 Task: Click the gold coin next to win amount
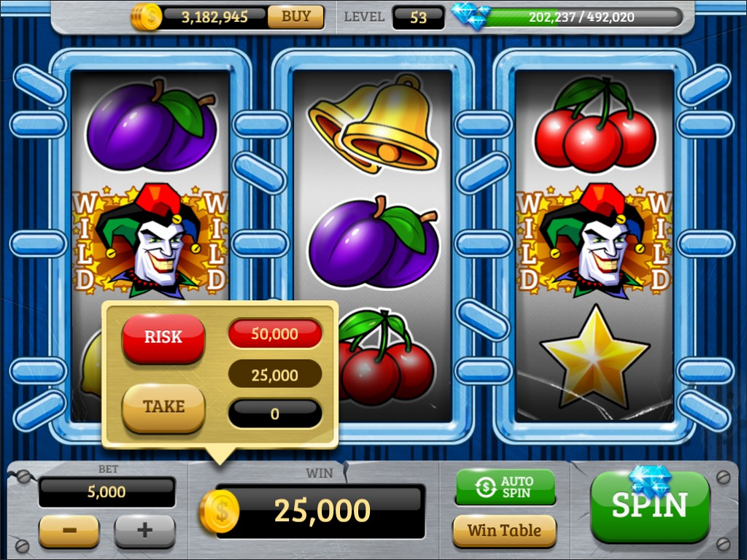pyautogui.click(x=219, y=512)
